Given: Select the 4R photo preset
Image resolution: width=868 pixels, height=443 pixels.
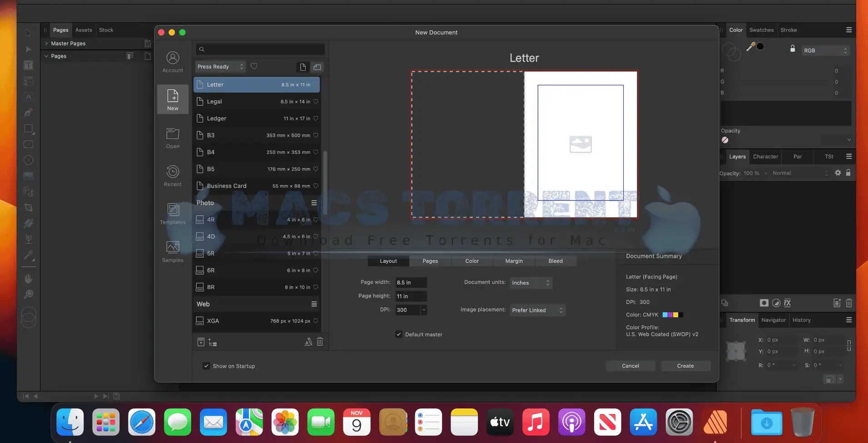Looking at the screenshot, I should [257, 220].
